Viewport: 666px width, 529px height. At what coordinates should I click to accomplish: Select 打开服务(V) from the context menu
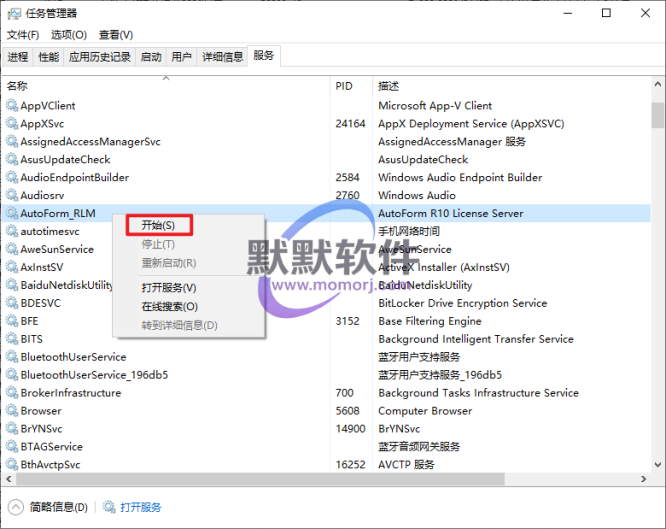click(168, 288)
